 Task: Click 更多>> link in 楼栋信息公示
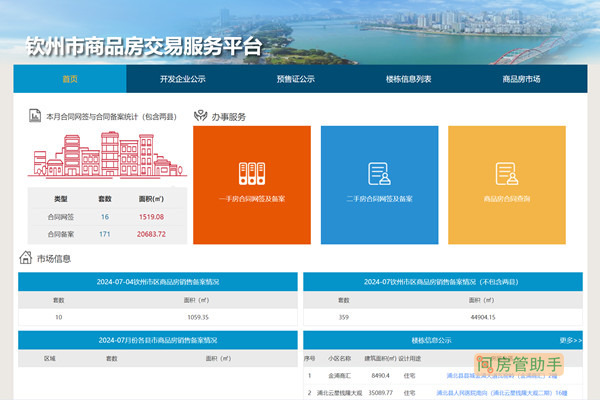[x=570, y=340]
